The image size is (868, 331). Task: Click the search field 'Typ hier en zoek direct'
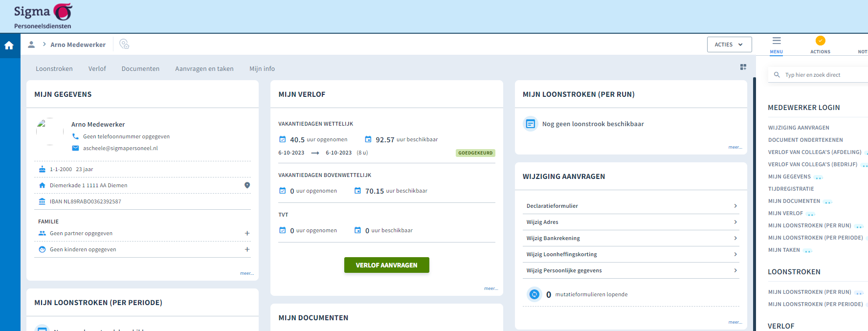point(822,75)
